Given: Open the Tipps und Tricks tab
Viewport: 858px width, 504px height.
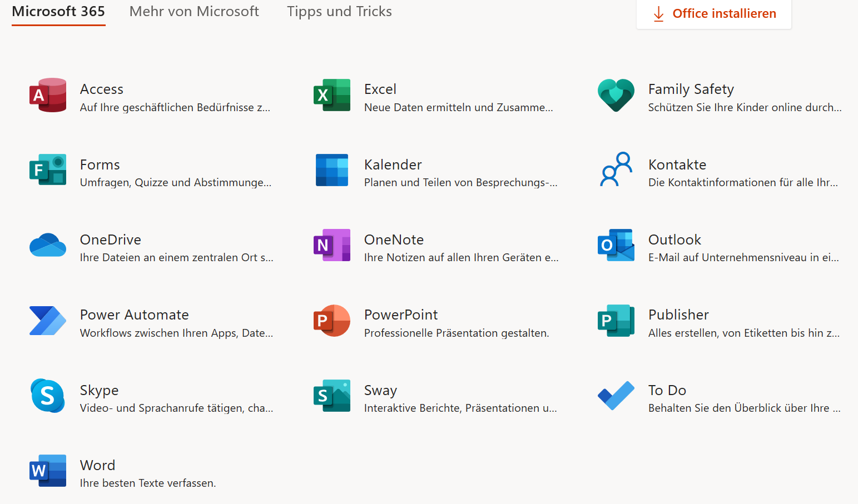Looking at the screenshot, I should [x=339, y=12].
